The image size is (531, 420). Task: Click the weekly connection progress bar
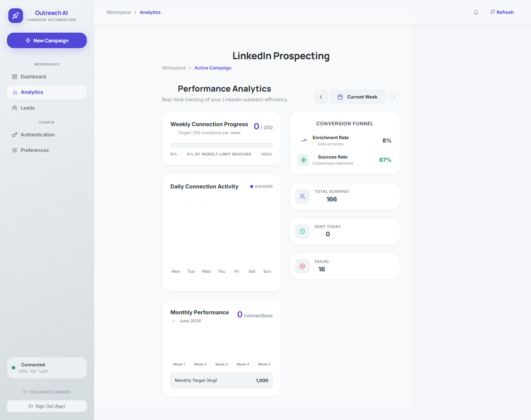click(x=222, y=145)
